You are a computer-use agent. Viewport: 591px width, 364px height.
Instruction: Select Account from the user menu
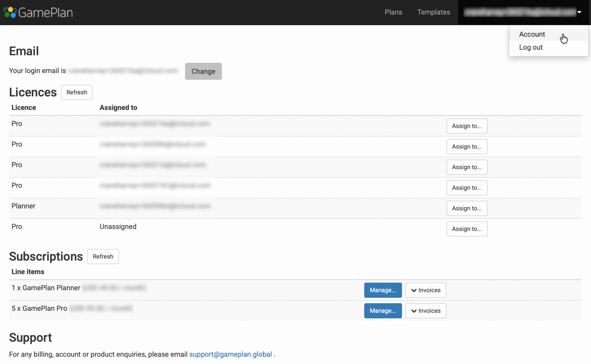tap(532, 34)
